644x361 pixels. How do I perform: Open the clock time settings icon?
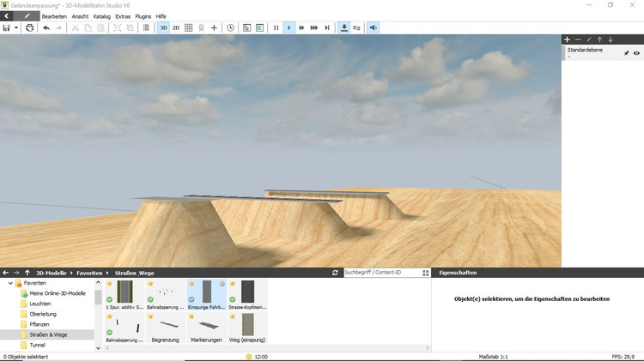(230, 27)
